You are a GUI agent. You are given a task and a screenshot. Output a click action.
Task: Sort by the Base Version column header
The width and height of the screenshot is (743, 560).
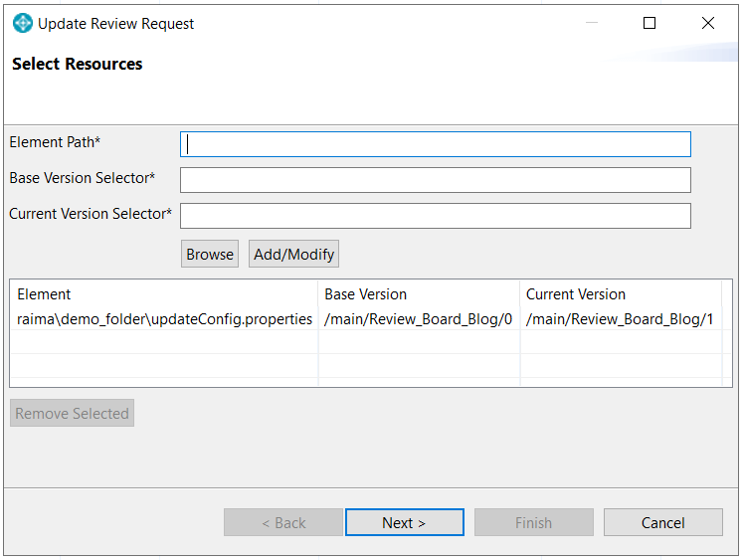[419, 294]
